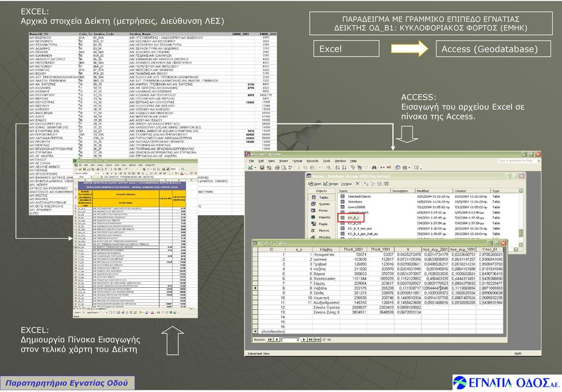Go to last record navigation button
The height and width of the screenshot is (392, 562).
pyautogui.click(x=310, y=339)
